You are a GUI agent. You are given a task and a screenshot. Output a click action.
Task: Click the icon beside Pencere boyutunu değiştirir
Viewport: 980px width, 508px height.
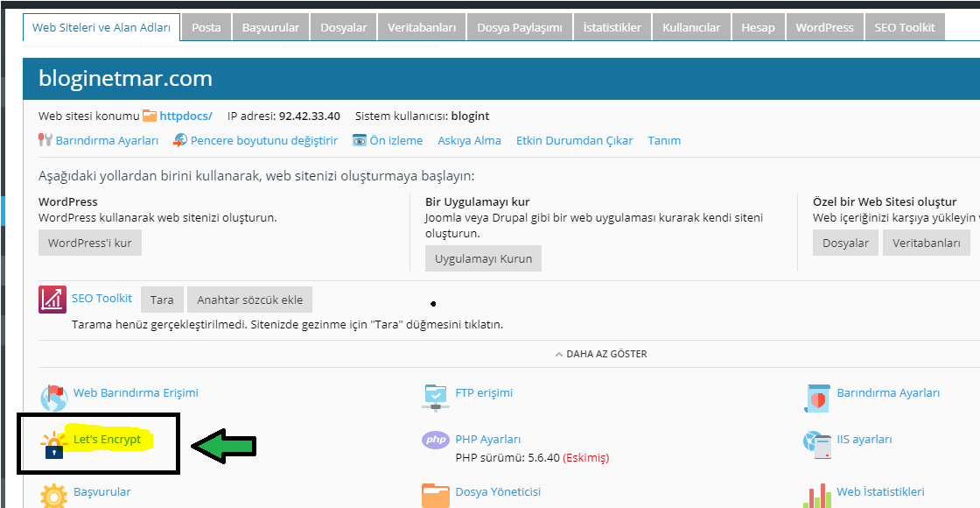(180, 140)
